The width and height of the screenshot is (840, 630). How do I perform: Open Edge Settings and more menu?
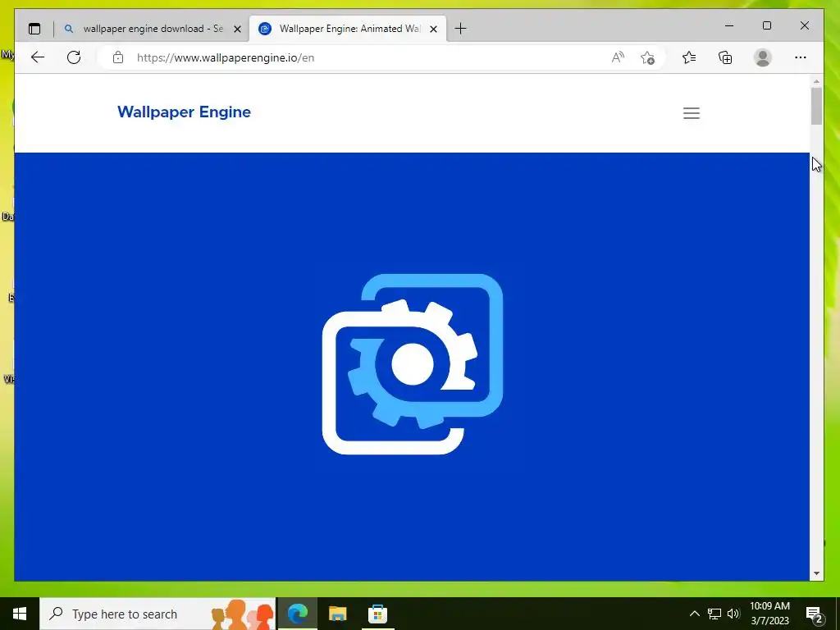coord(801,57)
